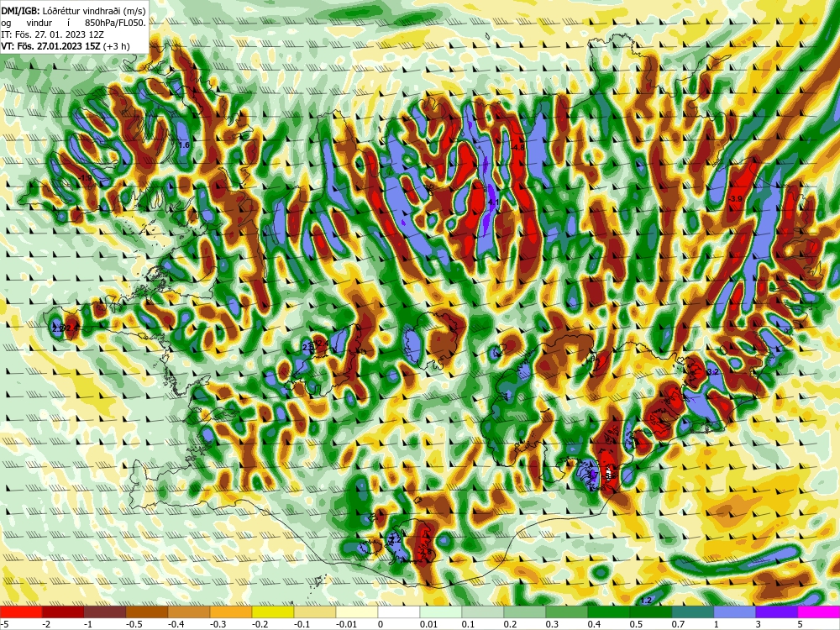Click the dark red -2 legend swatch
The height and width of the screenshot is (630, 840).
click(x=63, y=612)
